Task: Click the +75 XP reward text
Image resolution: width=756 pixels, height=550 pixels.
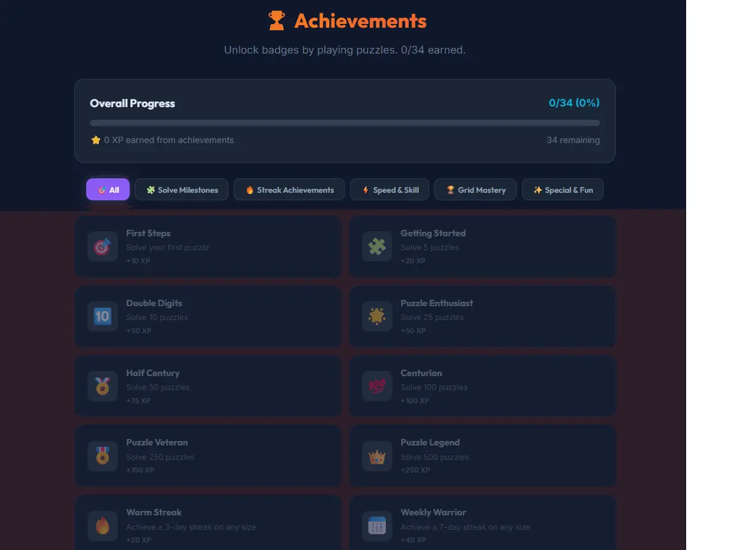Action: click(x=138, y=401)
